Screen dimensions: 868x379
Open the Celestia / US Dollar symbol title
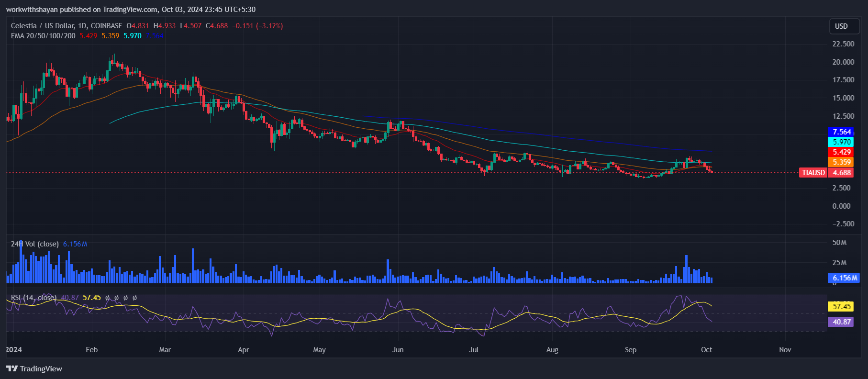pyautogui.click(x=67, y=26)
